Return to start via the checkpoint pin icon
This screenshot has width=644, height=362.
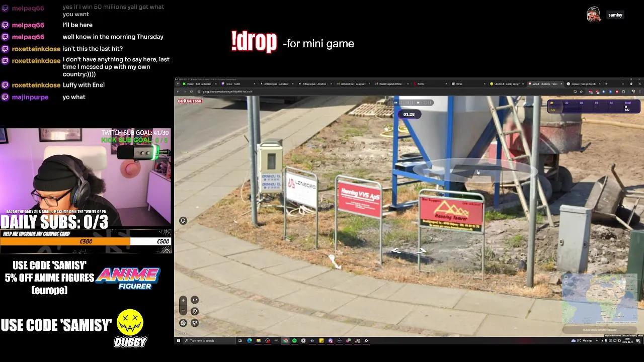click(x=195, y=311)
